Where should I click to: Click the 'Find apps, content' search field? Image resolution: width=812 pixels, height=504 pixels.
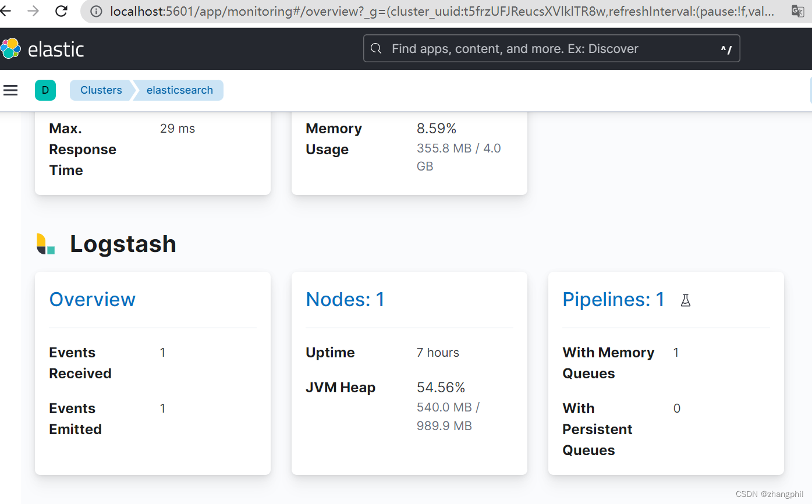524,48
